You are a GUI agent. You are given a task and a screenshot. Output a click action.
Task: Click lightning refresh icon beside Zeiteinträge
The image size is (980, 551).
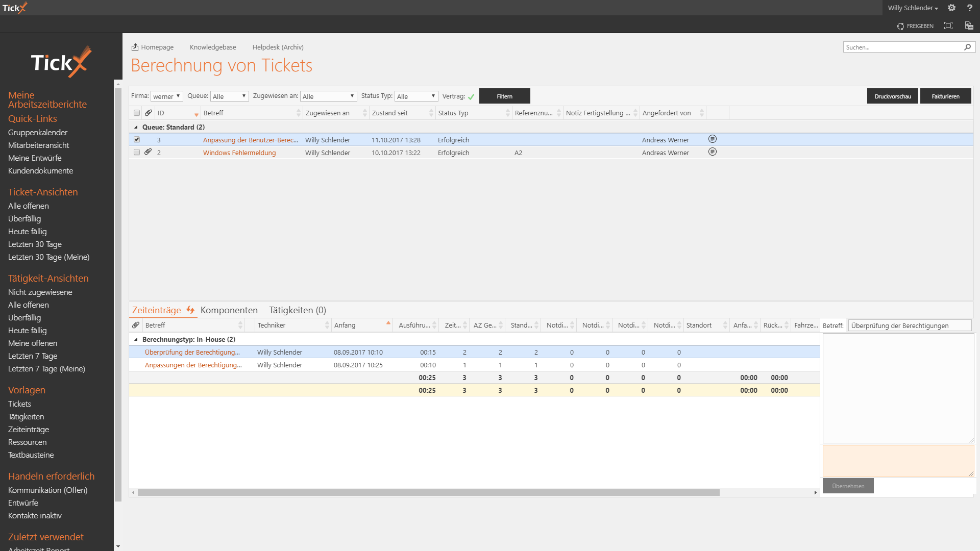(190, 310)
